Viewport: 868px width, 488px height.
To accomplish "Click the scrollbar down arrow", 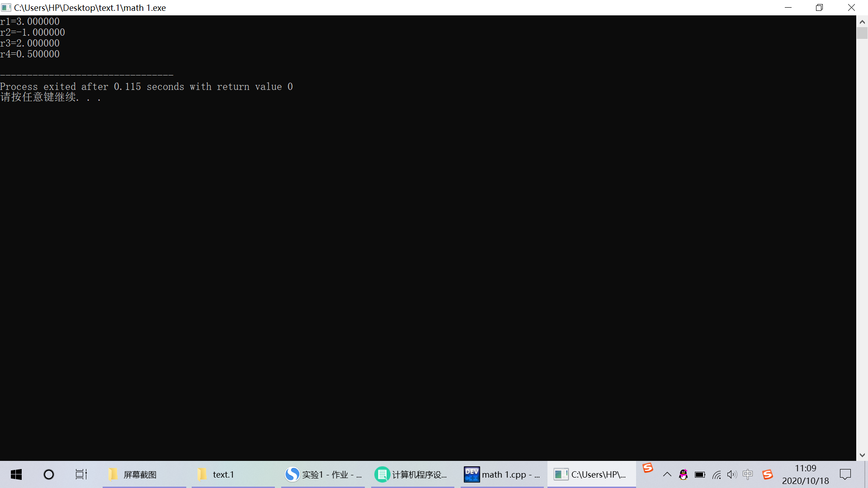I will pos(862,455).
